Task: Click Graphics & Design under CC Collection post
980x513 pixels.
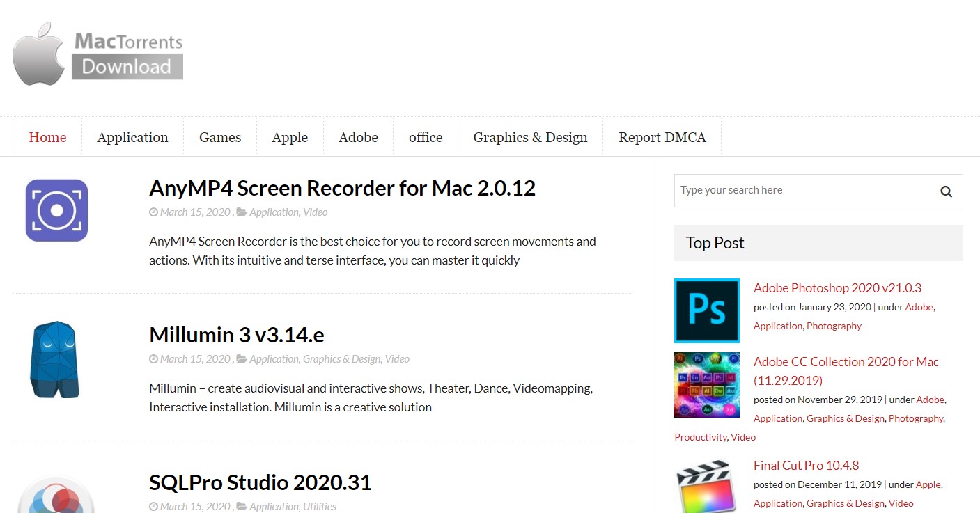Action: pyautogui.click(x=846, y=418)
